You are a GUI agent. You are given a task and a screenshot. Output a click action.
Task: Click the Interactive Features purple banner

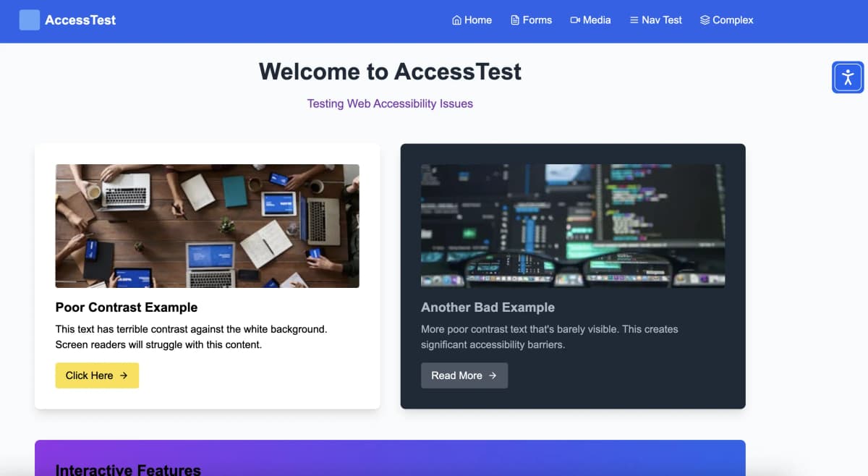(390, 457)
